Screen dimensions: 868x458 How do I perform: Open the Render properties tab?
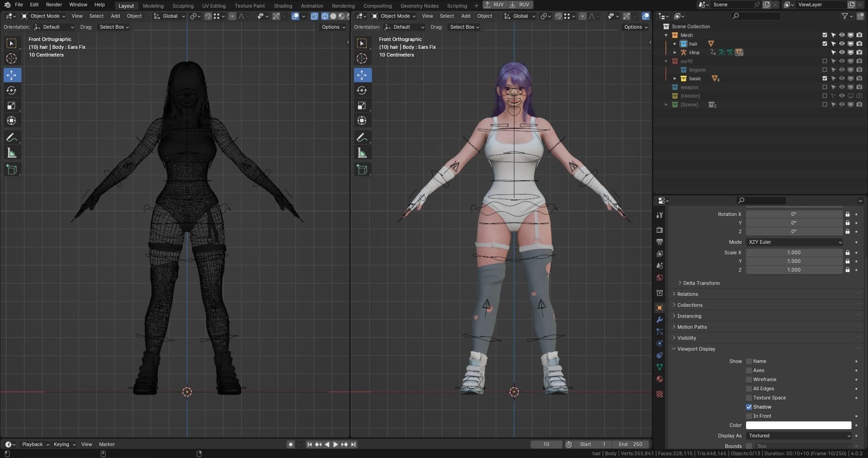[x=659, y=230]
